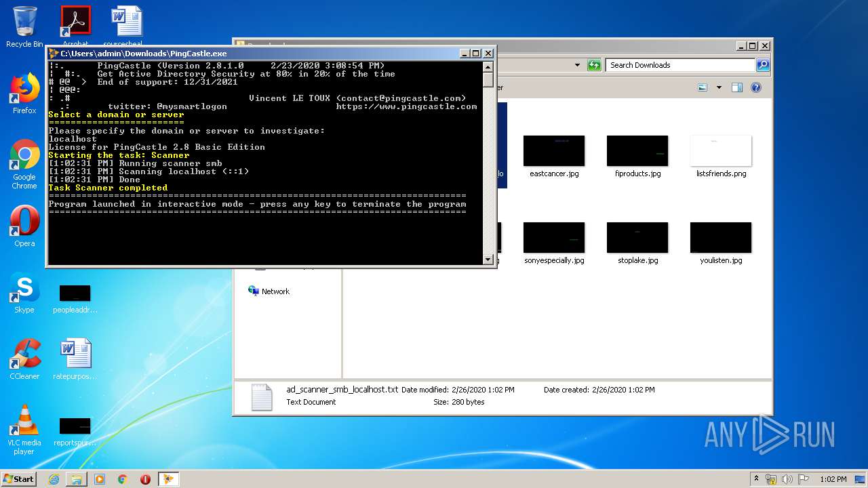Click the Explorer address bar refresh button

coord(594,65)
